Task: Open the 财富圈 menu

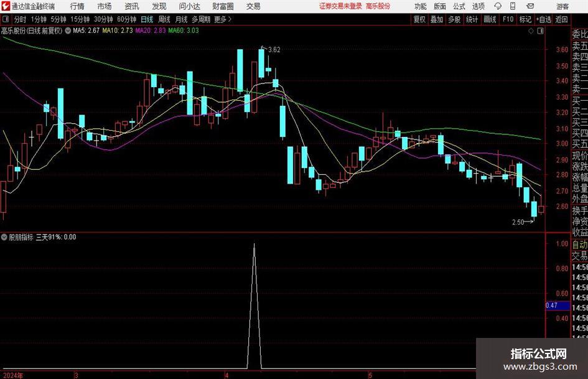Action: point(223,6)
